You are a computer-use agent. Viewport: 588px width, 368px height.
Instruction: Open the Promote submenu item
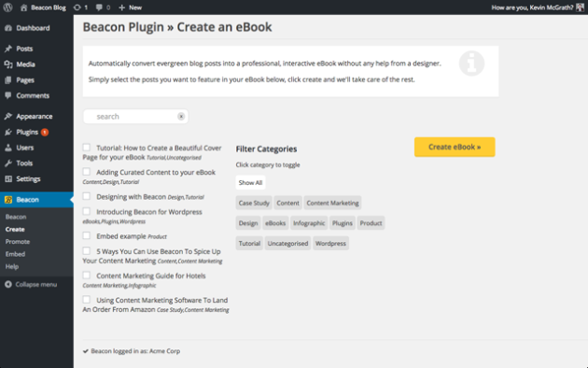click(18, 242)
